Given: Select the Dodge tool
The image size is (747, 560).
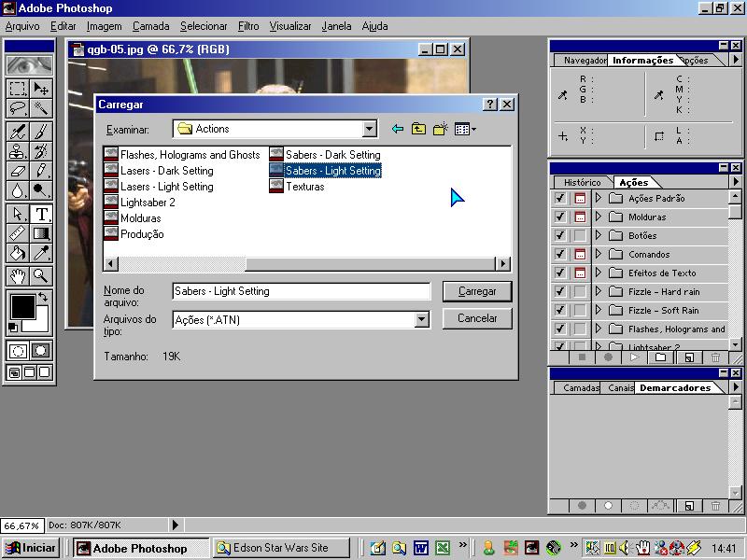Looking at the screenshot, I should (x=41, y=190).
